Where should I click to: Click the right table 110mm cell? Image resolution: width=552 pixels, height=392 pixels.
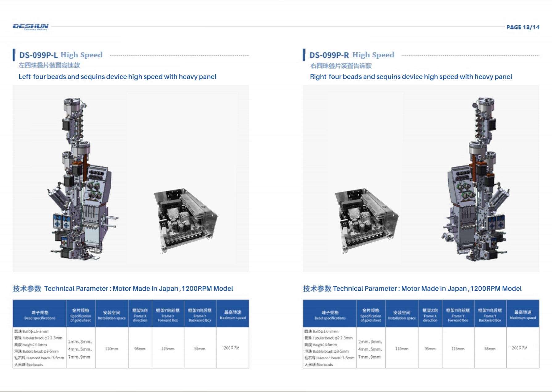click(x=402, y=349)
